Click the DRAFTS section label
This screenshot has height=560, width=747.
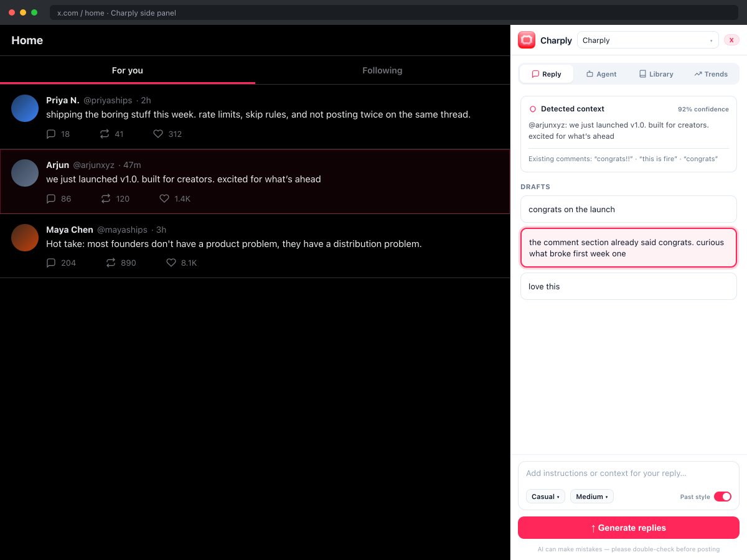click(x=535, y=187)
